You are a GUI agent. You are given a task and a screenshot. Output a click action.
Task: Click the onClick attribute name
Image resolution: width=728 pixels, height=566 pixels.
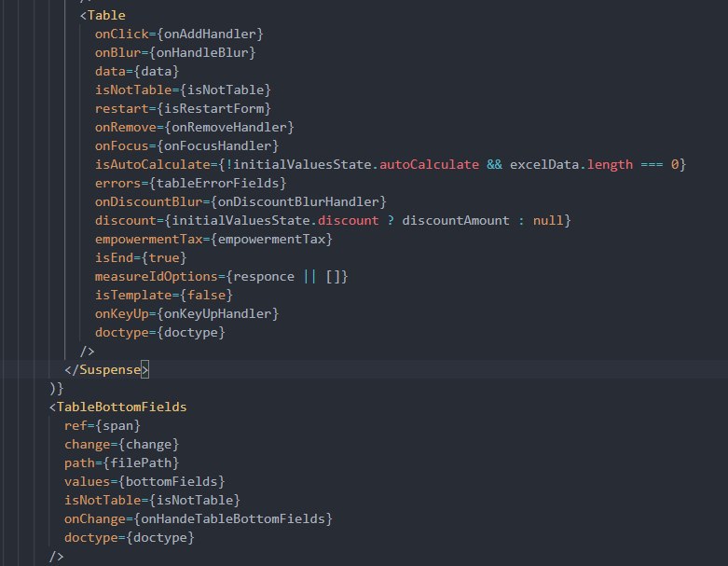(121, 34)
